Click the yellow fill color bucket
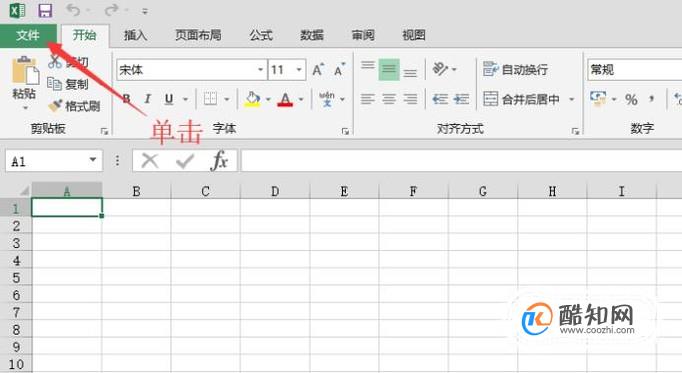Viewport: 682px width, 373px height. (x=253, y=99)
